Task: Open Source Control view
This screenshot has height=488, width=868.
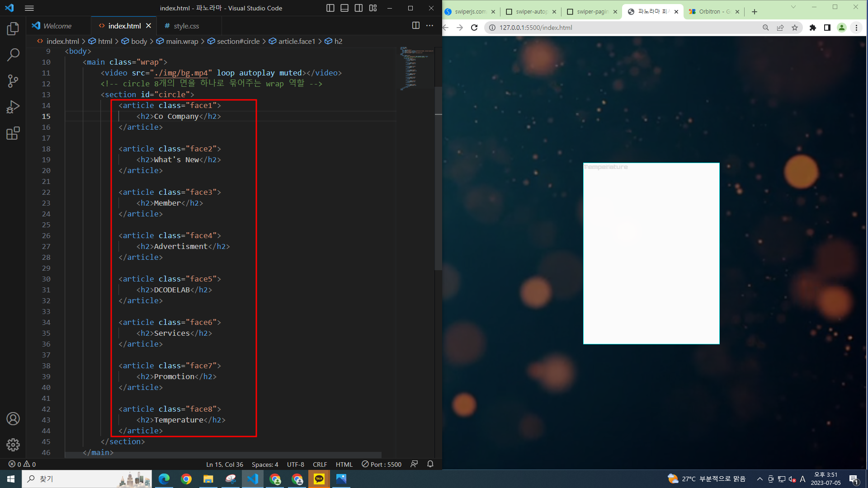Action: [13, 81]
